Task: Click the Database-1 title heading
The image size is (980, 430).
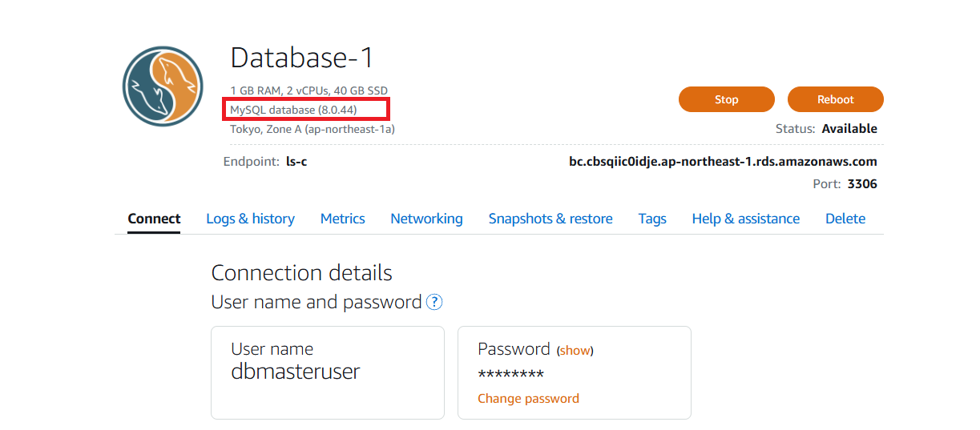Action: click(x=302, y=58)
